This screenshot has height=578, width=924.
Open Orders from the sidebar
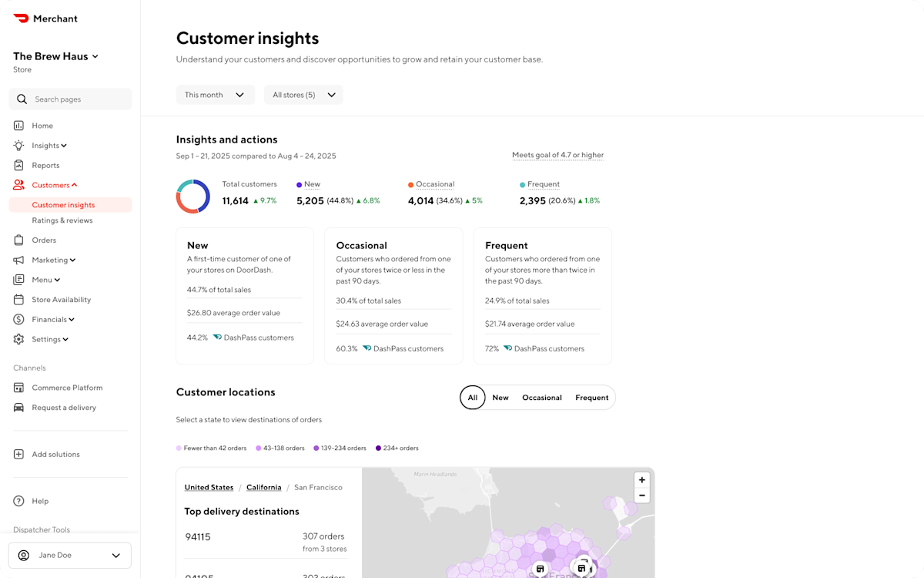[18, 240]
